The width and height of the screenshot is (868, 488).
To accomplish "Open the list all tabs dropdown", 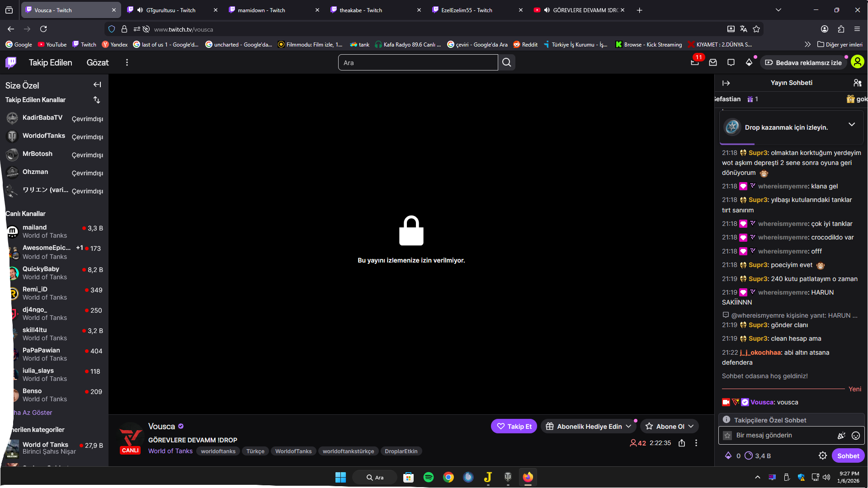I will [x=778, y=10].
